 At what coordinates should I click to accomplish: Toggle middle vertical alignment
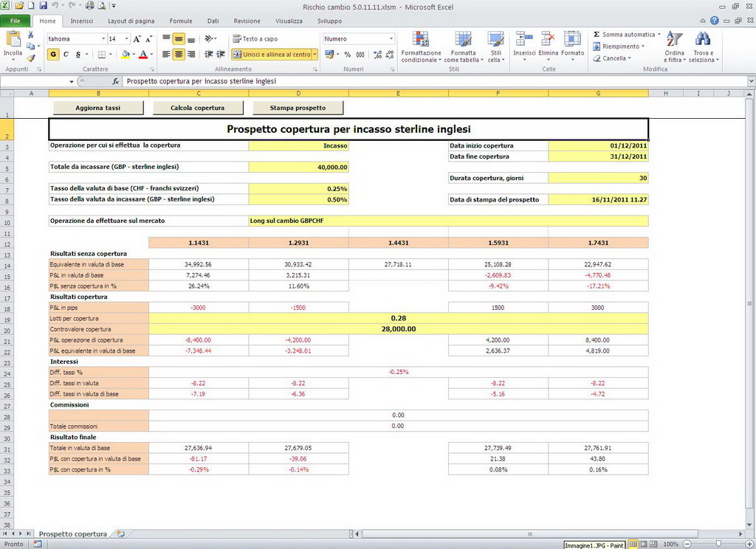179,38
